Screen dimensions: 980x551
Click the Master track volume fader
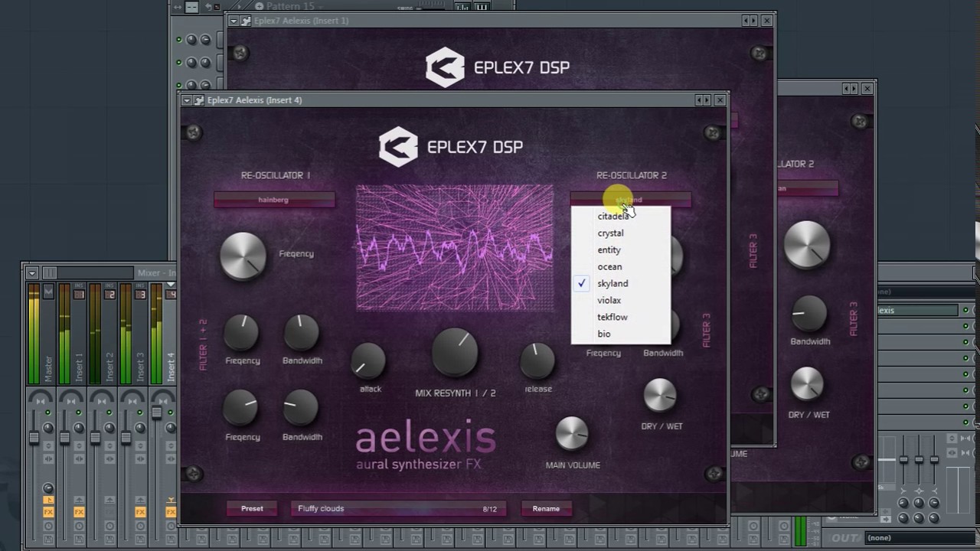coord(34,437)
